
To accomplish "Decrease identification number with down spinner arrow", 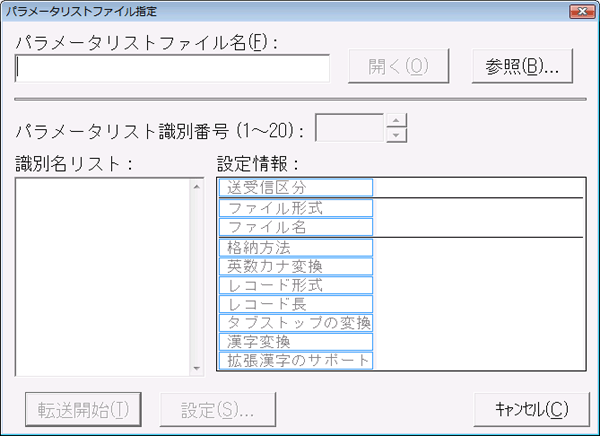I will [x=396, y=135].
